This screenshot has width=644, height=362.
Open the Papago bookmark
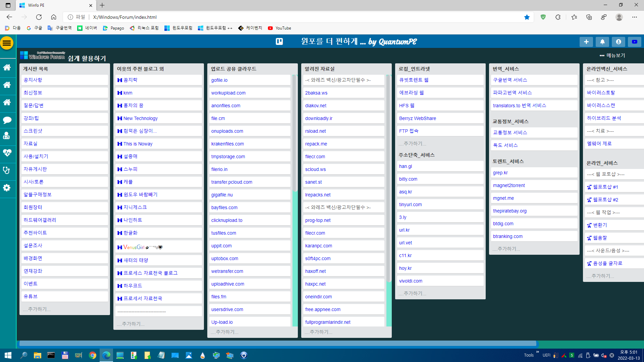click(x=113, y=28)
